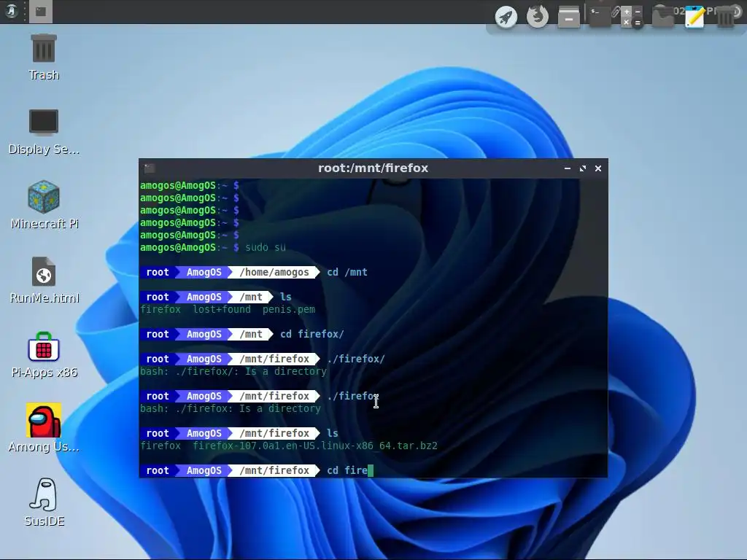Click 'bash: ./firefox: Is a directory' line
This screenshot has height=560, width=747.
231,408
